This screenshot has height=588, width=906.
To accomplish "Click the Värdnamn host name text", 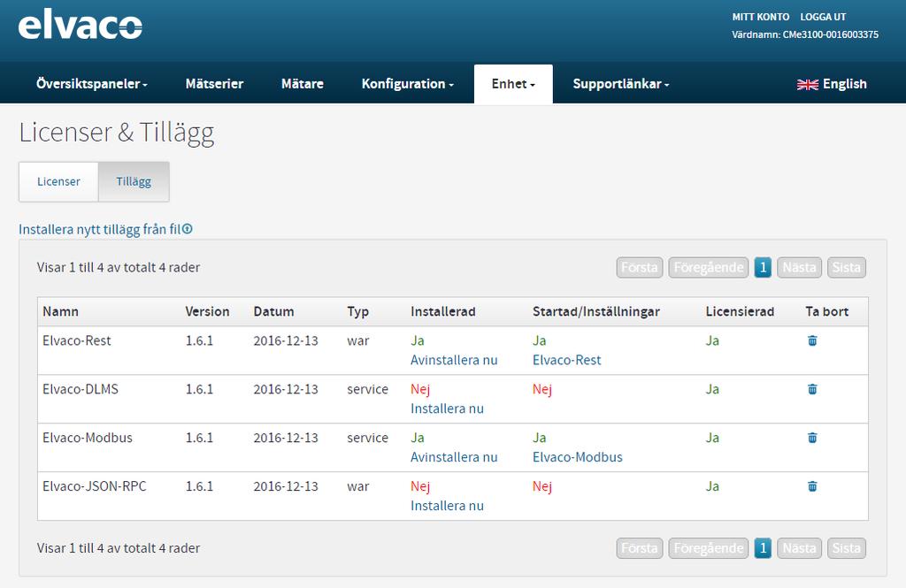I will (805, 34).
